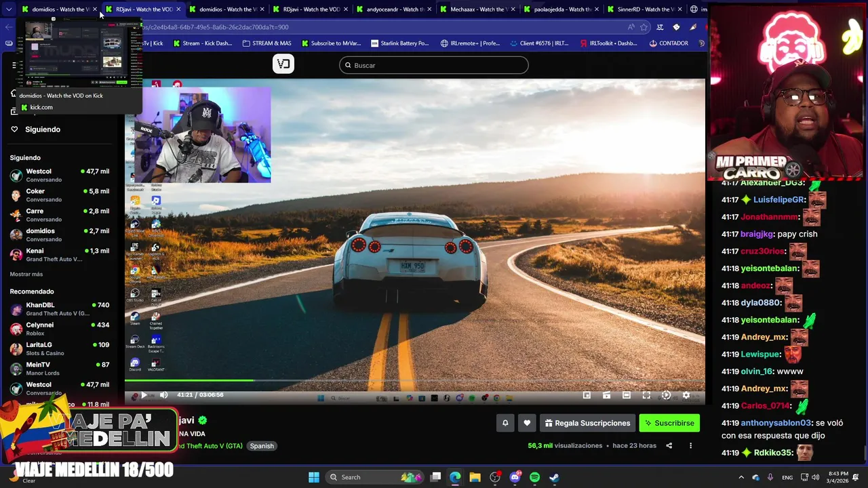868x488 pixels.
Task: Seek on the video progress bar
Action: click(414, 380)
